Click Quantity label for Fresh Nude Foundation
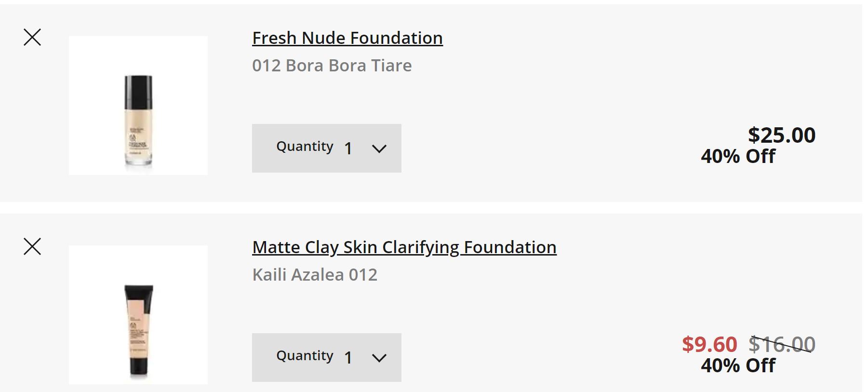 tap(305, 146)
